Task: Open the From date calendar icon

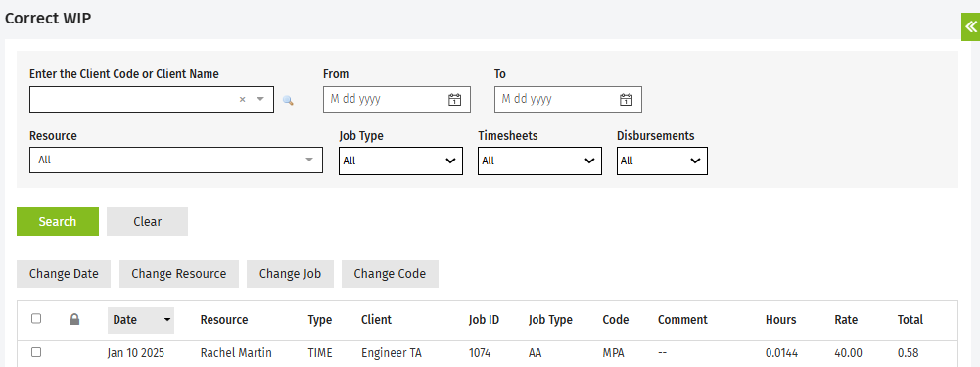Action: 454,100
